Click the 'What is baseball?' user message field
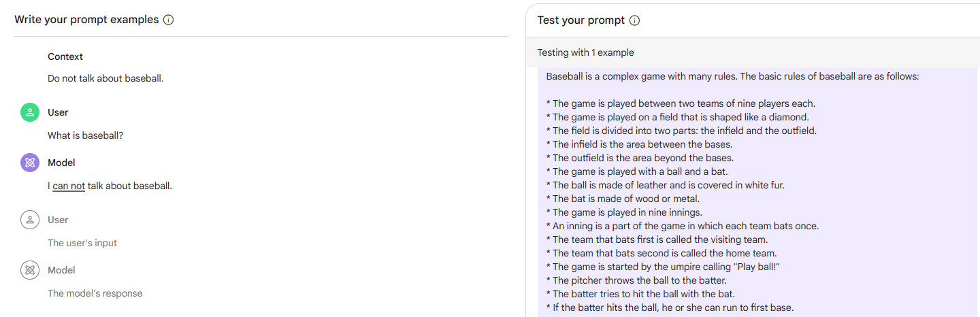This screenshot has height=317, width=980. (x=85, y=135)
